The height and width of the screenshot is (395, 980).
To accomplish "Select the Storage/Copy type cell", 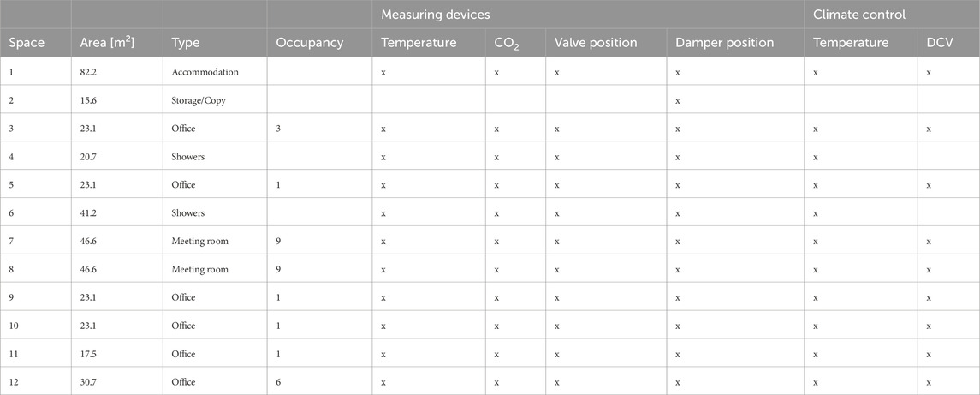I will tap(198, 100).
